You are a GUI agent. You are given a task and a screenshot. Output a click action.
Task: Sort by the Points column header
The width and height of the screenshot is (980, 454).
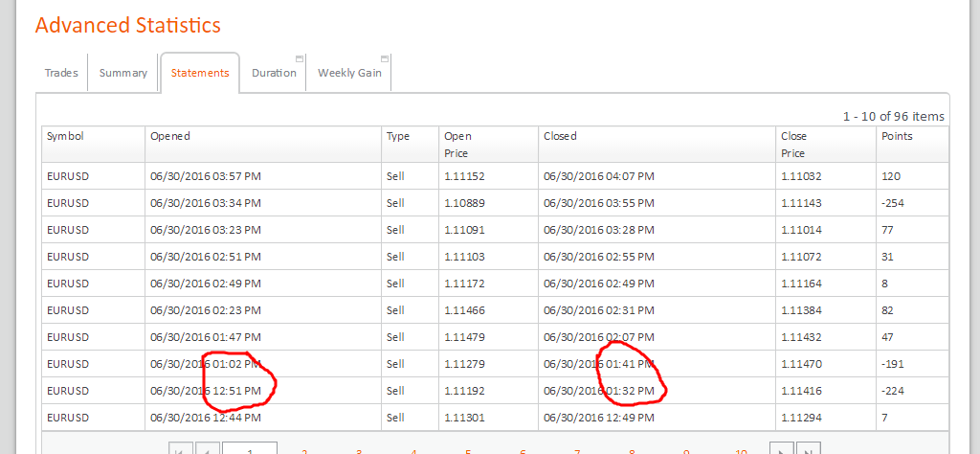(912, 145)
